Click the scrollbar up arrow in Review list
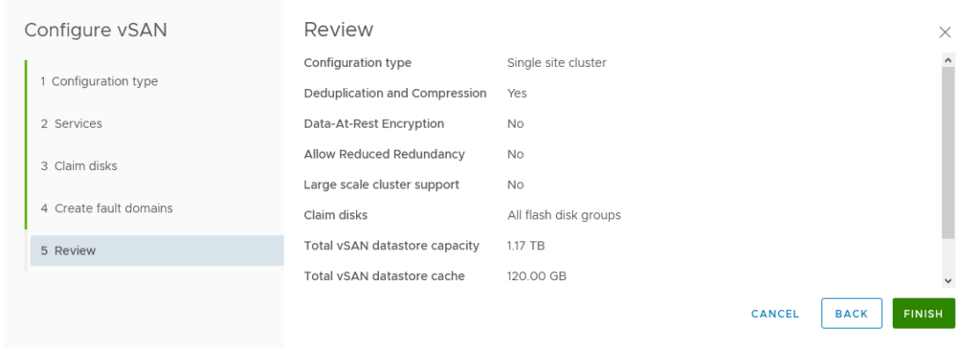The image size is (980, 348). [948, 60]
